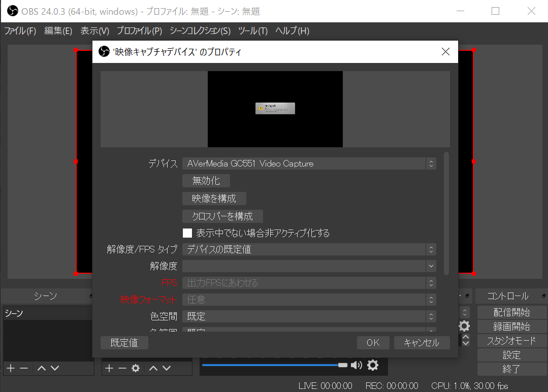548x392 pixels.
Task: Pop out コントロール dock panel icon
Action: pyautogui.click(x=543, y=296)
